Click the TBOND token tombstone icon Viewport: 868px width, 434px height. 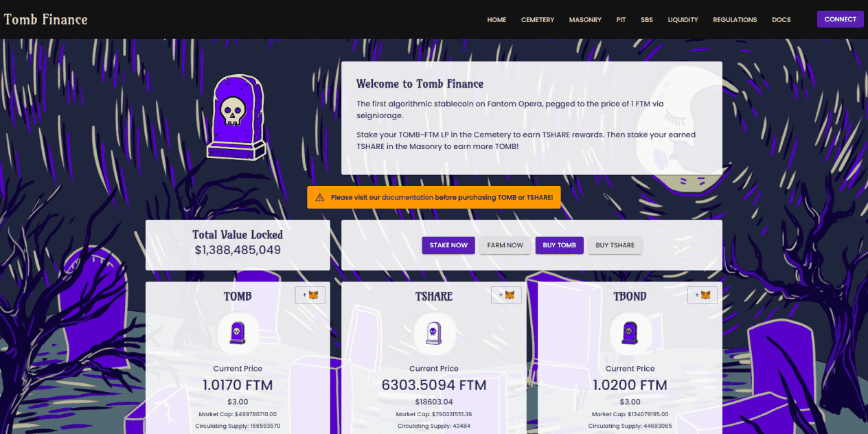click(x=630, y=334)
